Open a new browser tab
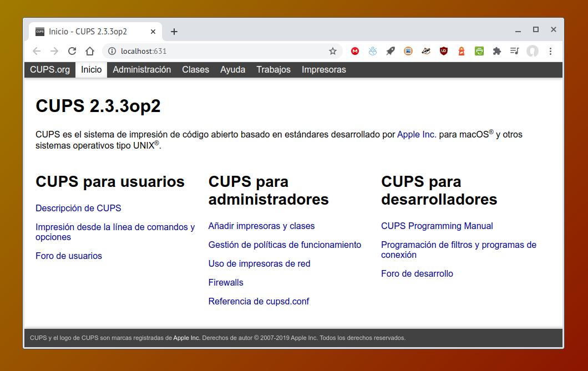Viewport: 588px width, 371px height. (174, 32)
